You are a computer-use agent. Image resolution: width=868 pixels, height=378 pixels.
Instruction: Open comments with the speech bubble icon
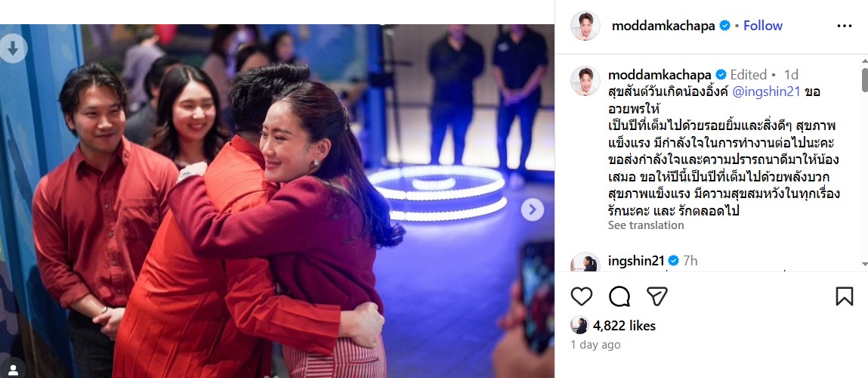click(x=619, y=296)
